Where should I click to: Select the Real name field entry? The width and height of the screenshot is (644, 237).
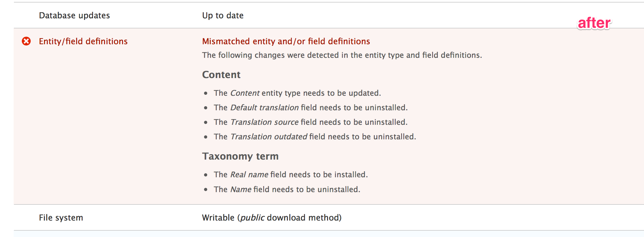tap(291, 174)
